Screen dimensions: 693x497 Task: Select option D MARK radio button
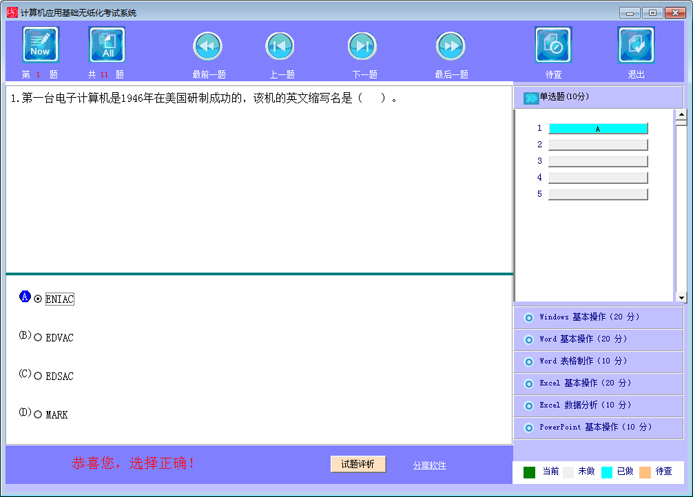(38, 414)
